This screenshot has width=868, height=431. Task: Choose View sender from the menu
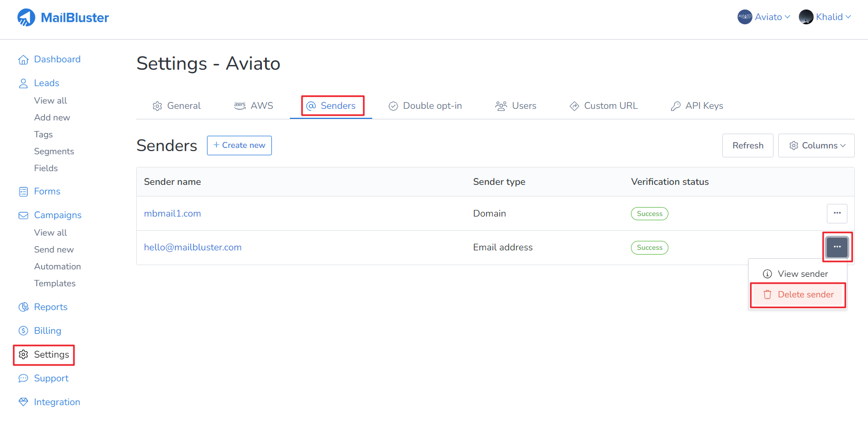[x=797, y=274]
